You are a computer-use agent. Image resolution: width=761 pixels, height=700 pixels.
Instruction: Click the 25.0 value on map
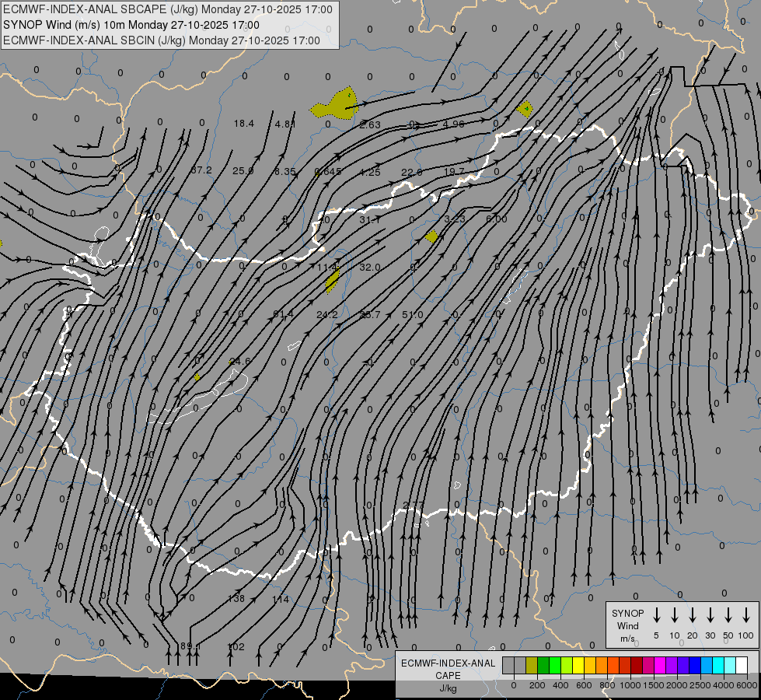tap(243, 170)
